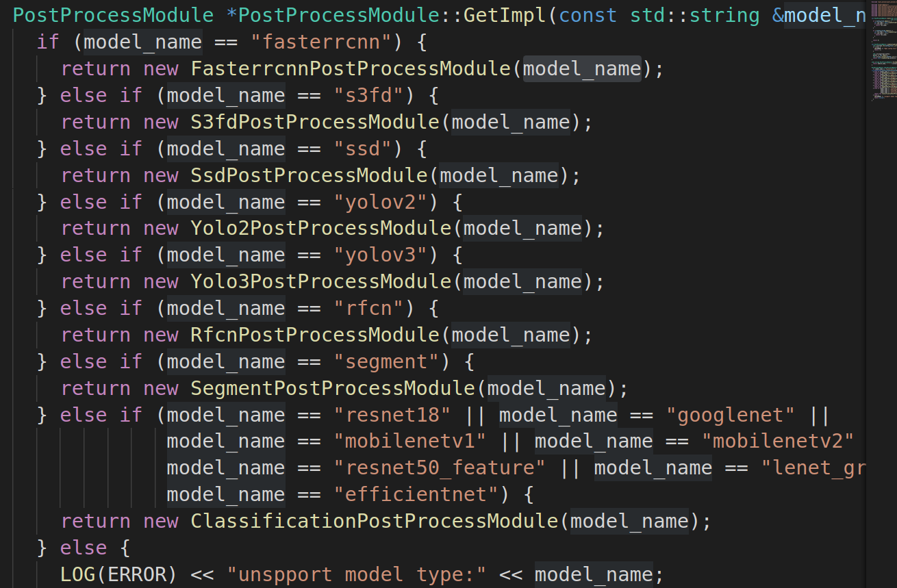This screenshot has width=897, height=588.
Task: Click FasterrcnnPostProcessModule class name
Action: (357, 68)
